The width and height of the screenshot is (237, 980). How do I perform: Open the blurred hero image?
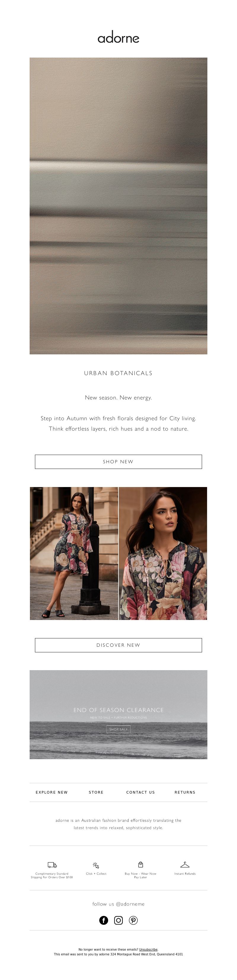point(118,206)
